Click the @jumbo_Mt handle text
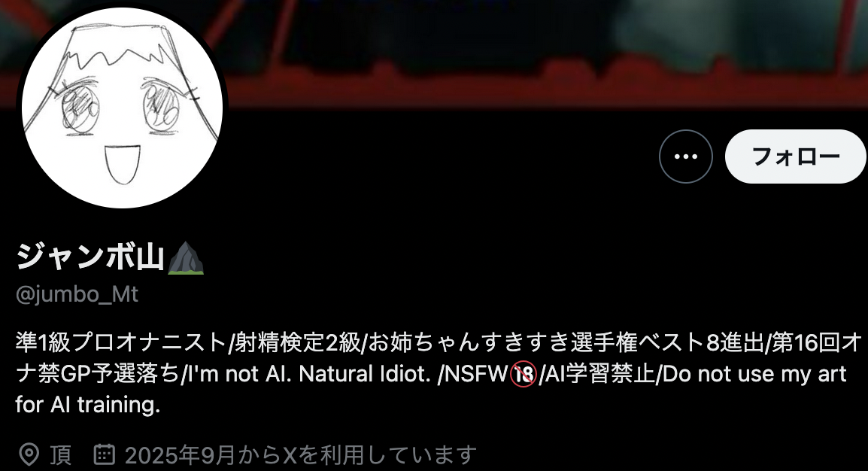The width and height of the screenshot is (868, 471). [77, 294]
